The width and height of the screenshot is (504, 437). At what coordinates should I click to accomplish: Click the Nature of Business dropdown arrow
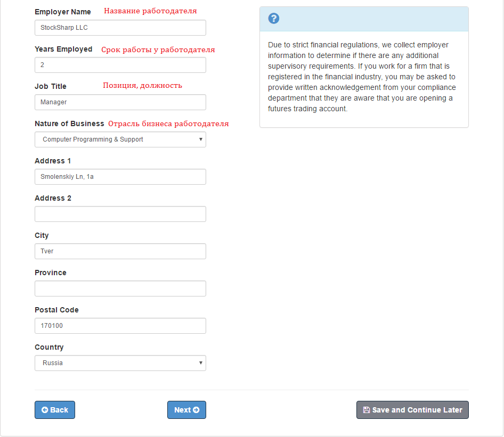(x=201, y=139)
